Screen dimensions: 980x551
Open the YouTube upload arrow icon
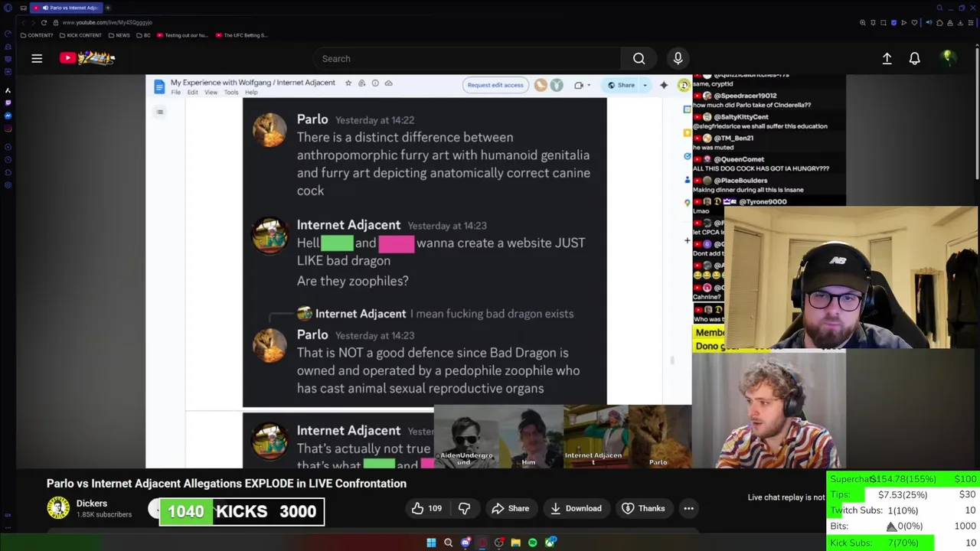(887, 58)
